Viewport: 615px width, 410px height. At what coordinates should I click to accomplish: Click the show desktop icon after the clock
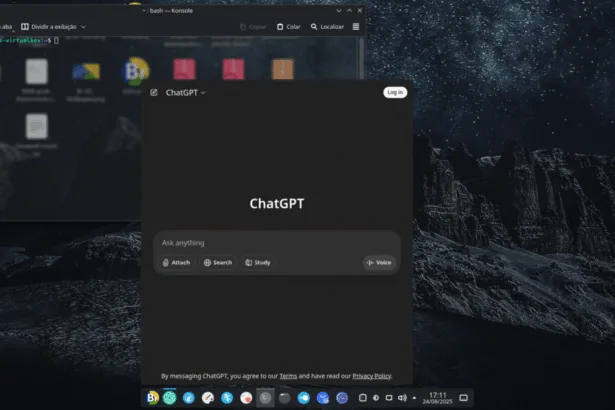pyautogui.click(x=463, y=398)
